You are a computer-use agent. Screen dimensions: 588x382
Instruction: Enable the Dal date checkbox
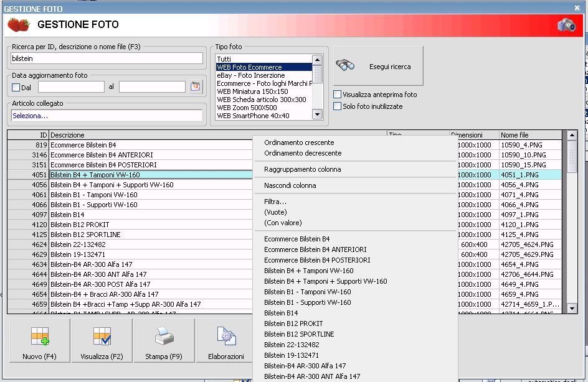16,88
